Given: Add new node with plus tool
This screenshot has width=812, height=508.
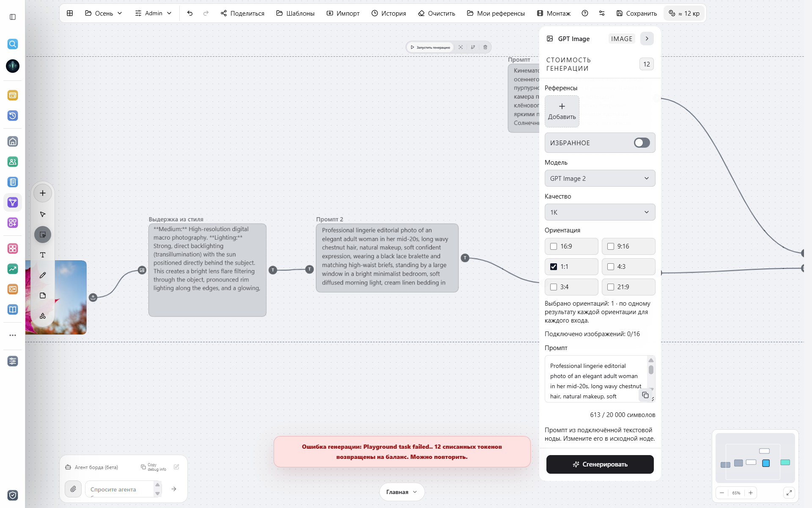Looking at the screenshot, I should click(x=43, y=193).
